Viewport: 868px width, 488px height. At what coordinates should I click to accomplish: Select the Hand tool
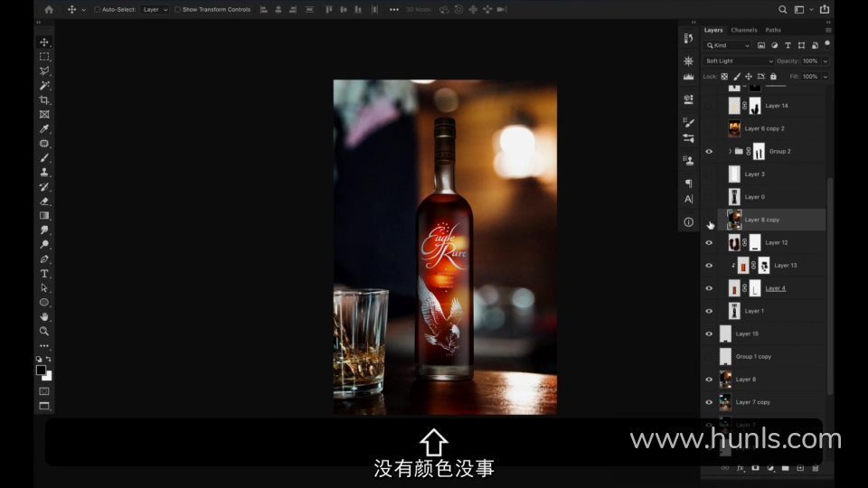44,317
